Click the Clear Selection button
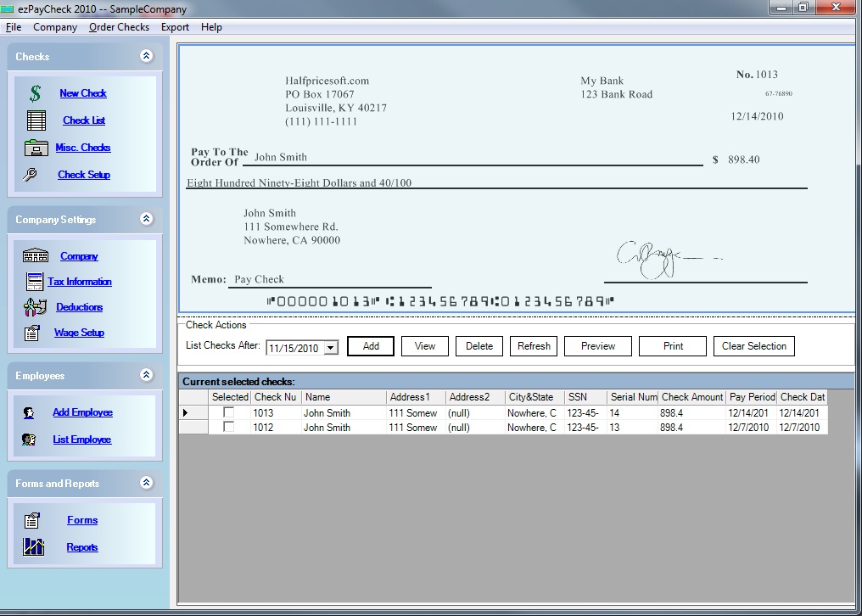 [754, 346]
